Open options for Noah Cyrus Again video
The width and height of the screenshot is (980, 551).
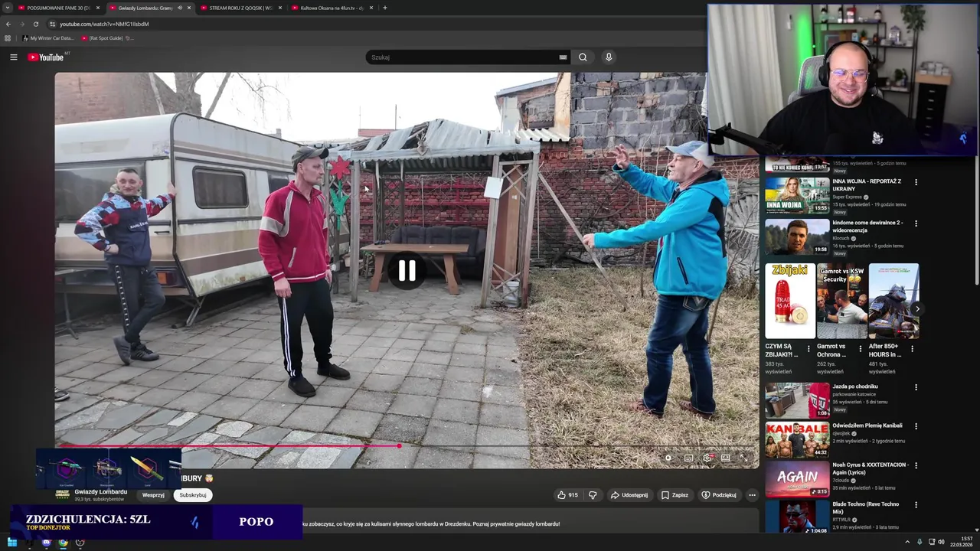click(916, 465)
